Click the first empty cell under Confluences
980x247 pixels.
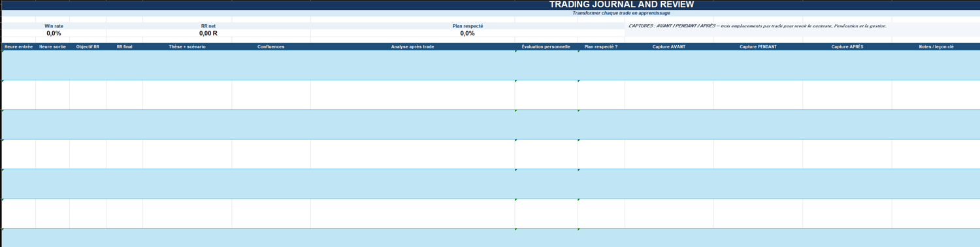pos(271,65)
